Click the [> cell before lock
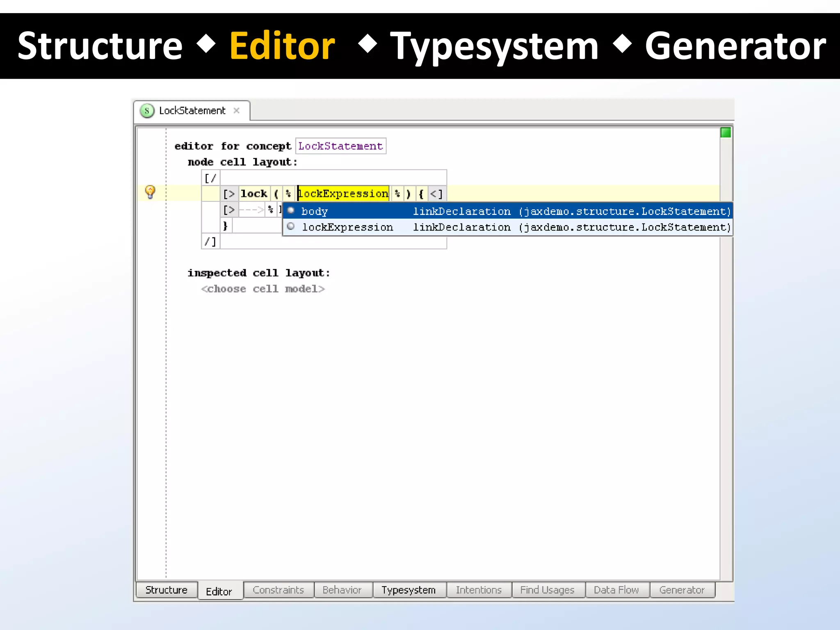This screenshot has width=840, height=630. click(229, 194)
